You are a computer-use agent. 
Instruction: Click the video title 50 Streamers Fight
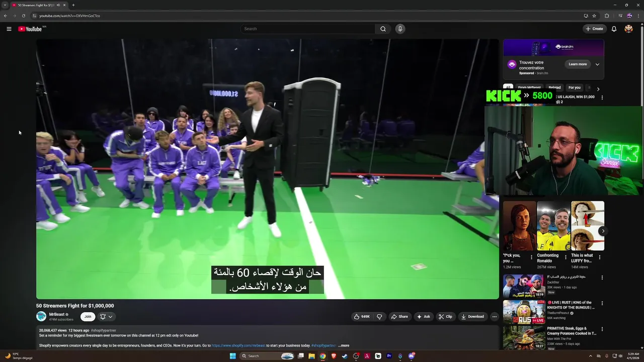pyautogui.click(x=75, y=306)
